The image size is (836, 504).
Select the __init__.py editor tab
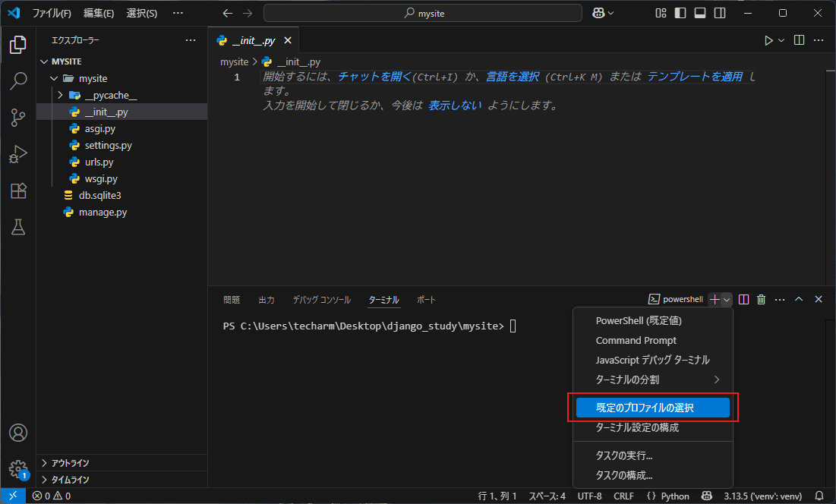pyautogui.click(x=254, y=40)
